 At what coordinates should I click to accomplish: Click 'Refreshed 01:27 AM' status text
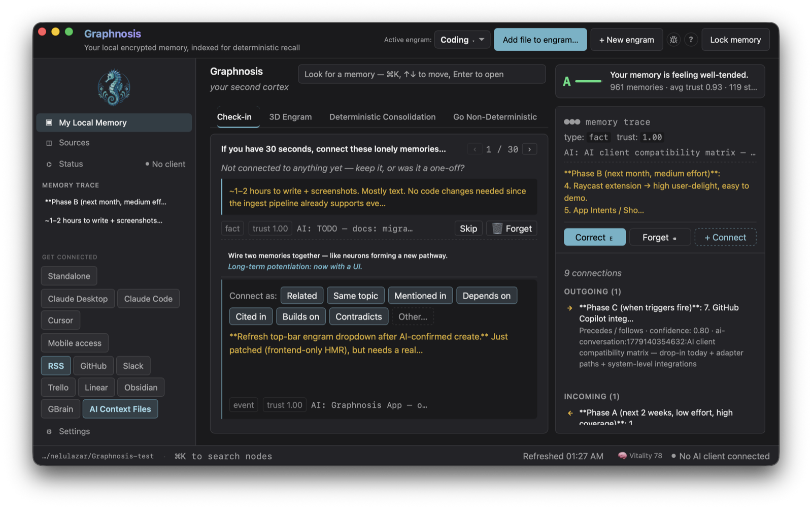[x=563, y=456]
